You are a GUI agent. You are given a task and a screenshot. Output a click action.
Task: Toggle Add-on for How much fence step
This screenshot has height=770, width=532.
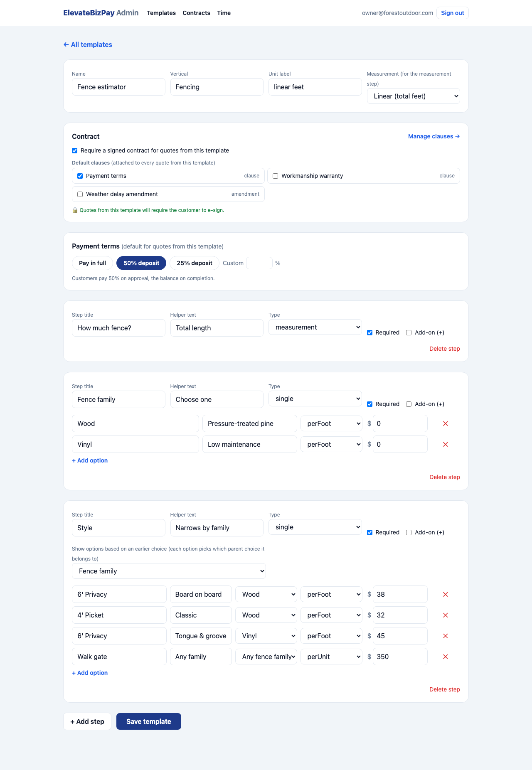click(x=409, y=332)
